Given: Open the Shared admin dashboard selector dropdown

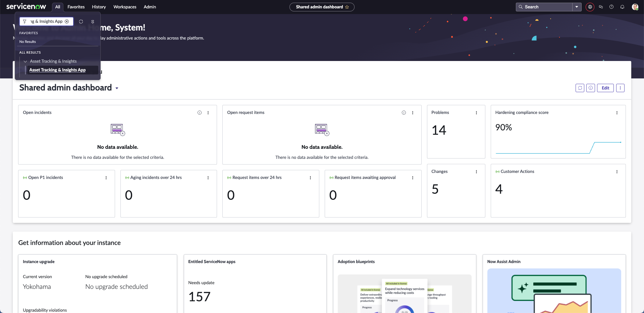Looking at the screenshot, I should (x=117, y=88).
